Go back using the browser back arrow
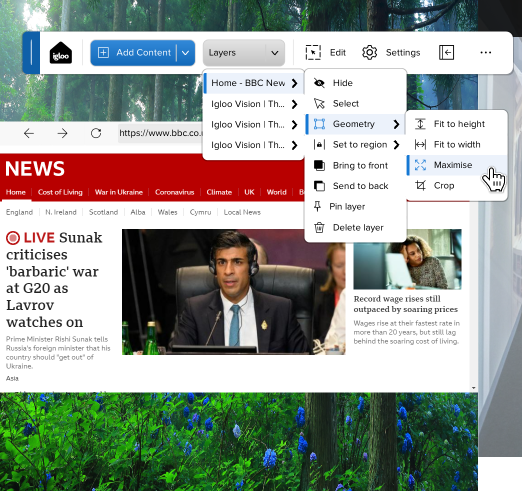The width and height of the screenshot is (522, 491). [29, 133]
